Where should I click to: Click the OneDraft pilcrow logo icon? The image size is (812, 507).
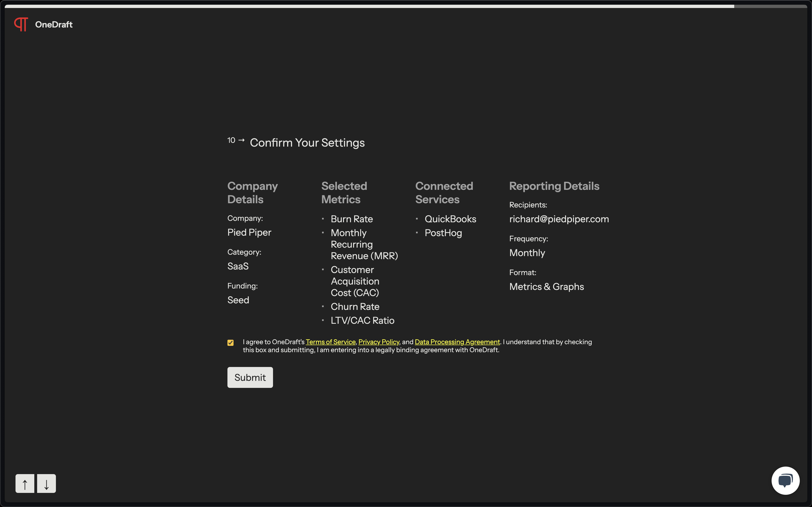click(21, 24)
